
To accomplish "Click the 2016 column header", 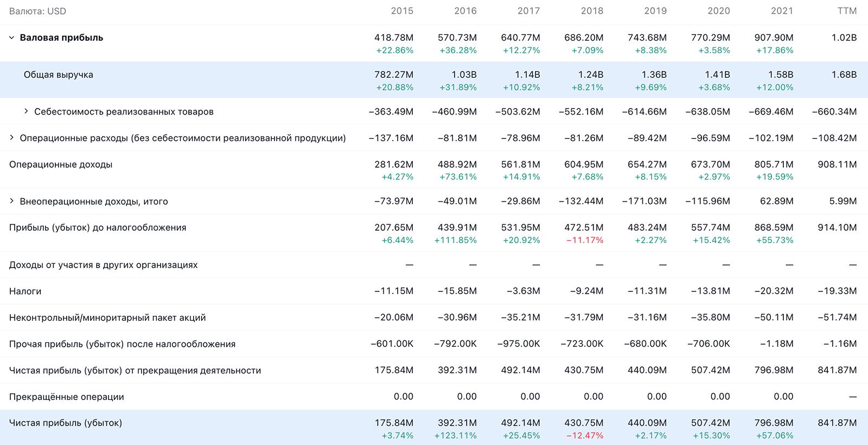I will pos(465,11).
